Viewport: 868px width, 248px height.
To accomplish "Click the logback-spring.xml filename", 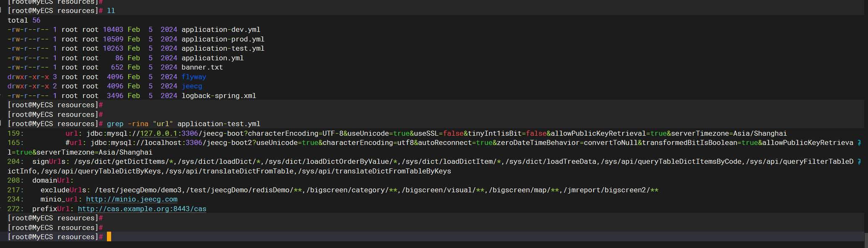I will (219, 96).
